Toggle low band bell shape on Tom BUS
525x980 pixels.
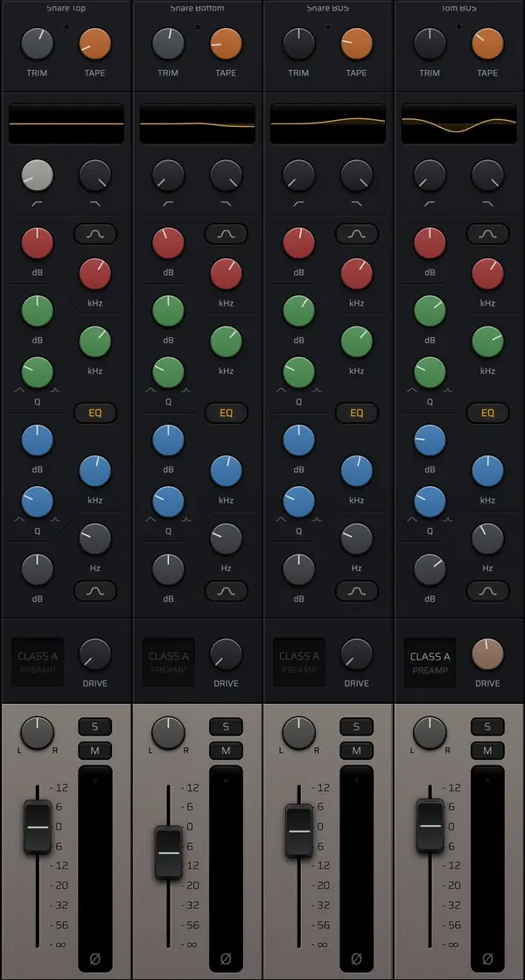pyautogui.click(x=487, y=590)
